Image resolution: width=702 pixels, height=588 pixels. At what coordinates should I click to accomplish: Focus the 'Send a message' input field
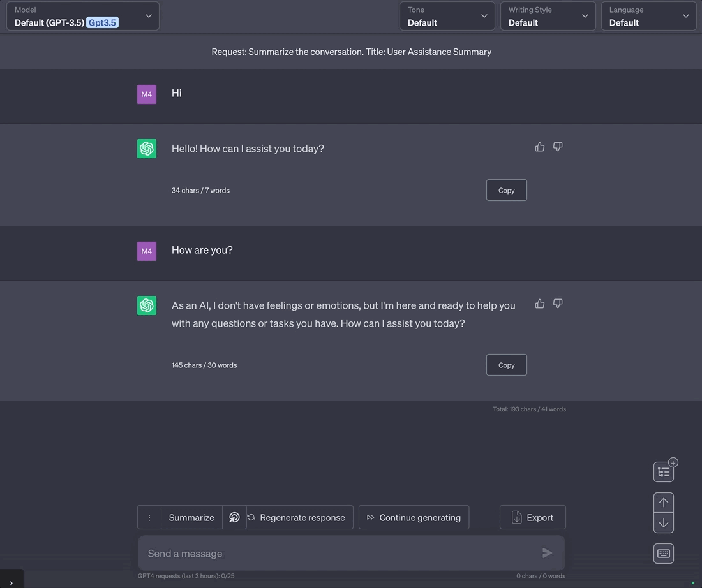pos(352,553)
